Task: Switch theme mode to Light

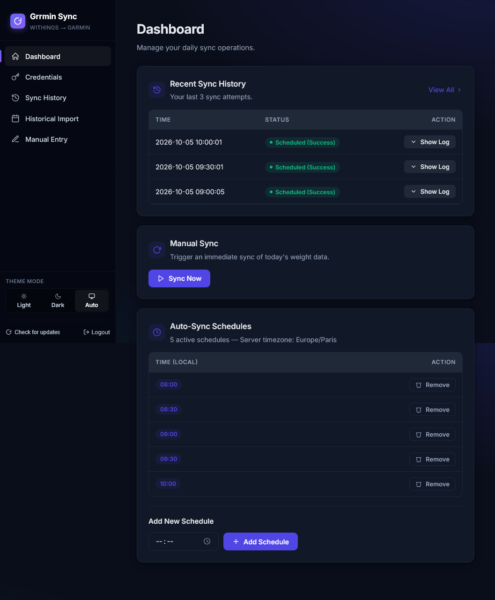Action: 24,300
